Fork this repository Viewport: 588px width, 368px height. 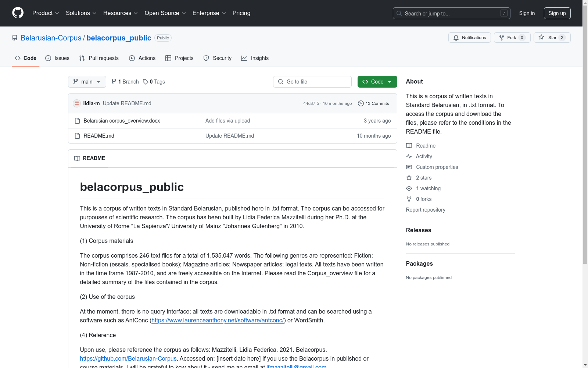[512, 38]
